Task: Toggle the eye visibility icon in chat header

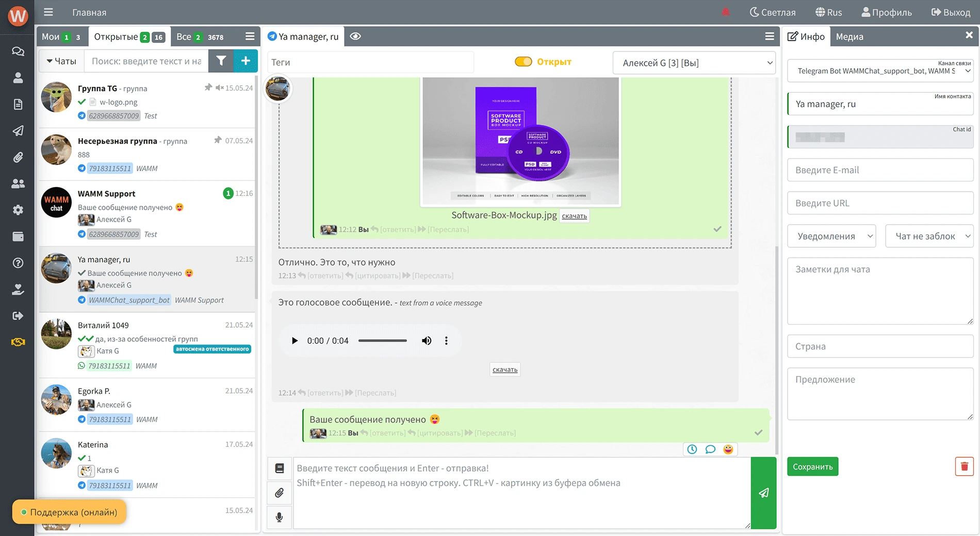Action: (355, 37)
